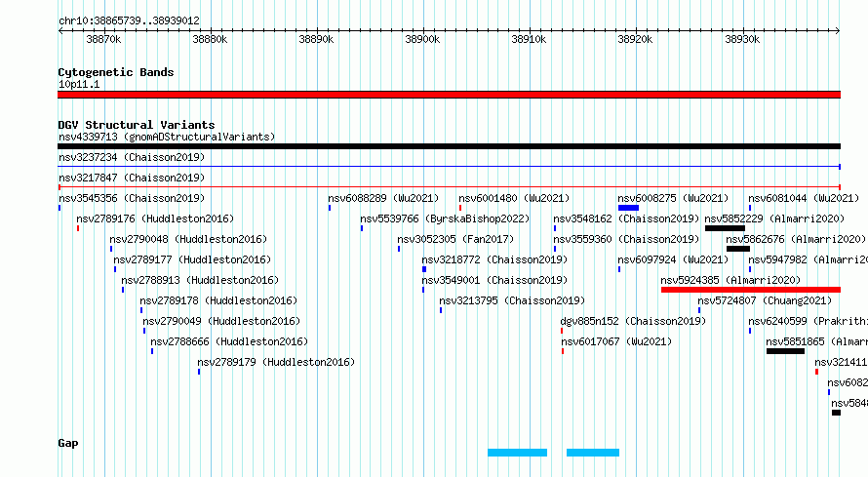Click the nsv2789177 (Huddleston2016) label
Screen dimensions: 868x477
click(x=192, y=259)
